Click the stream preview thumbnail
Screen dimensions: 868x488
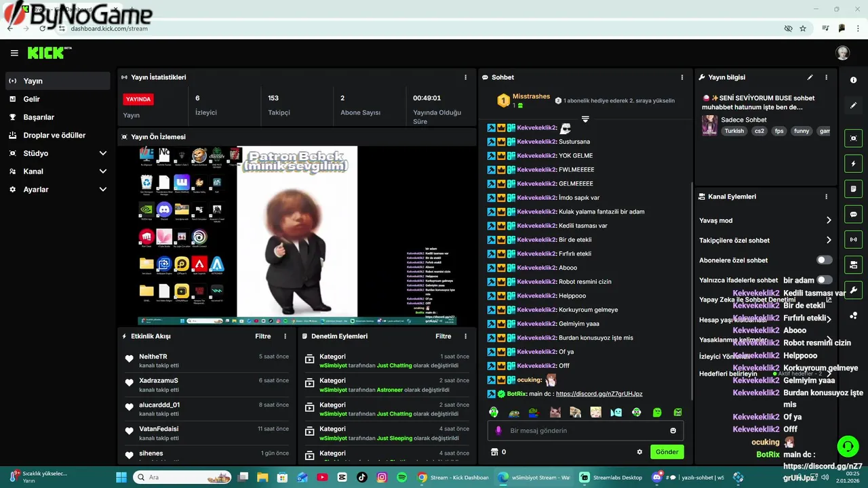(x=298, y=236)
